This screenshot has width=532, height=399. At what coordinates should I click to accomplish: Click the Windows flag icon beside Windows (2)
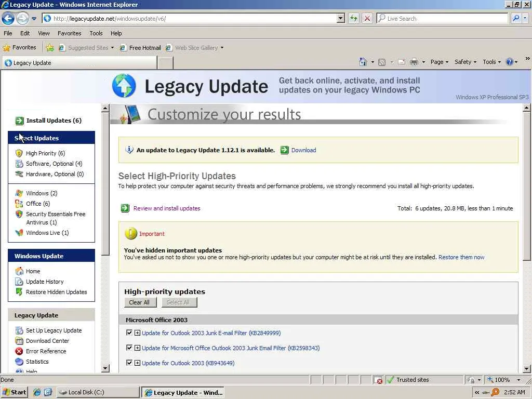[x=19, y=193]
